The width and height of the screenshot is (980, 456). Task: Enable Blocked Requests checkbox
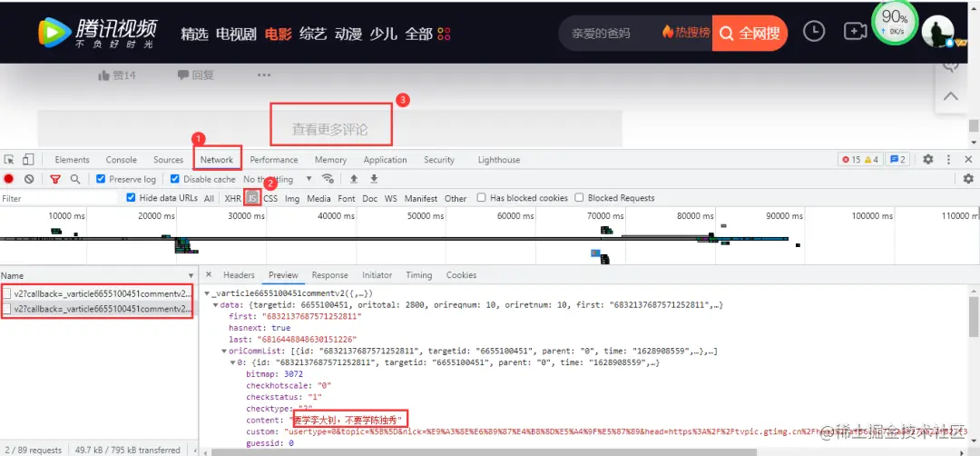pos(579,198)
